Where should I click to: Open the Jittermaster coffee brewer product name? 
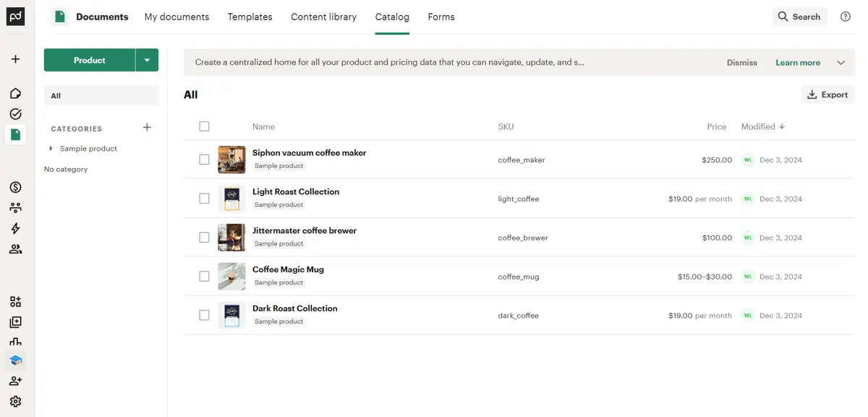click(305, 231)
